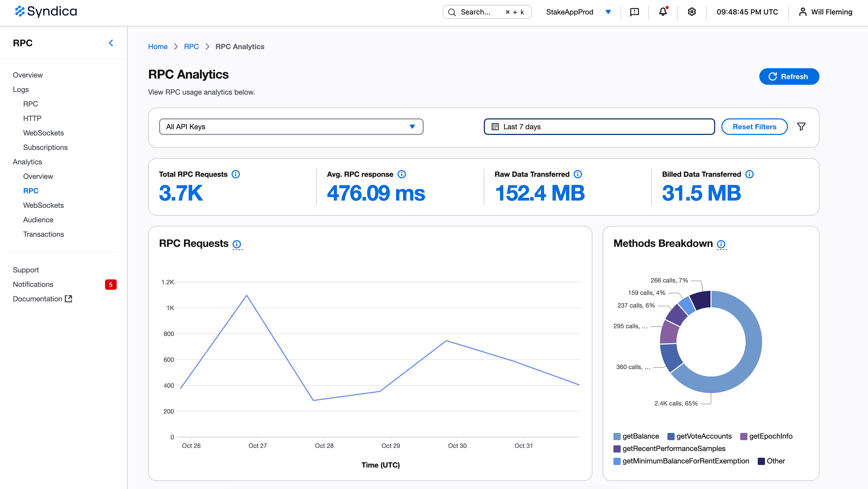The width and height of the screenshot is (868, 489).
Task: Click the Will Fleming profile icon
Action: click(803, 12)
